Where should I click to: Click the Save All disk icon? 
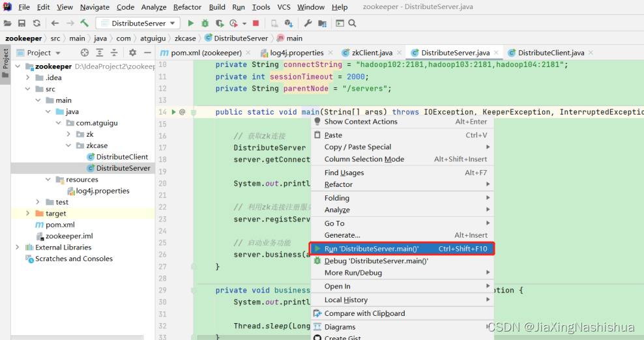tap(22, 23)
